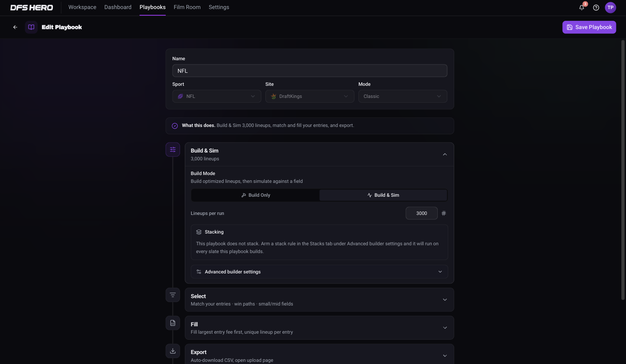Select Build & Sim mode
The height and width of the screenshot is (364, 626).
click(383, 195)
